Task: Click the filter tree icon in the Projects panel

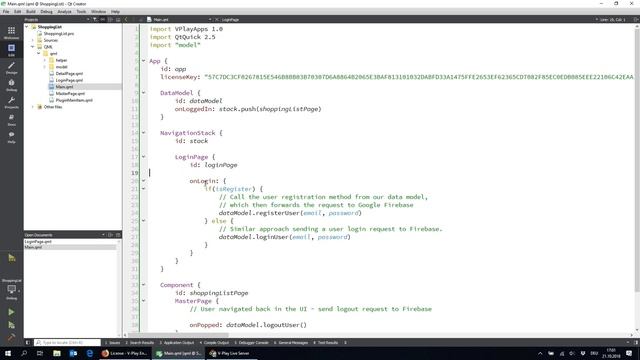Action: coord(95,19)
